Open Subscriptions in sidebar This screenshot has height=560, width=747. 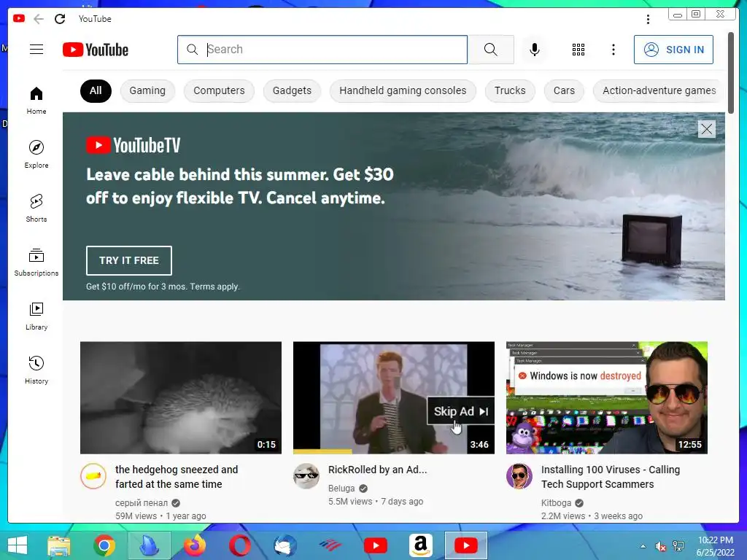click(x=36, y=262)
